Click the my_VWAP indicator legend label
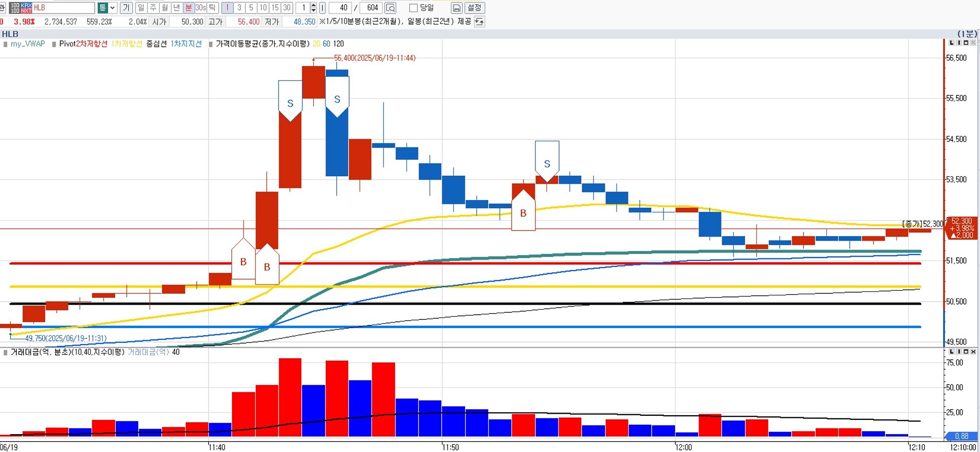The image size is (980, 452). click(28, 44)
